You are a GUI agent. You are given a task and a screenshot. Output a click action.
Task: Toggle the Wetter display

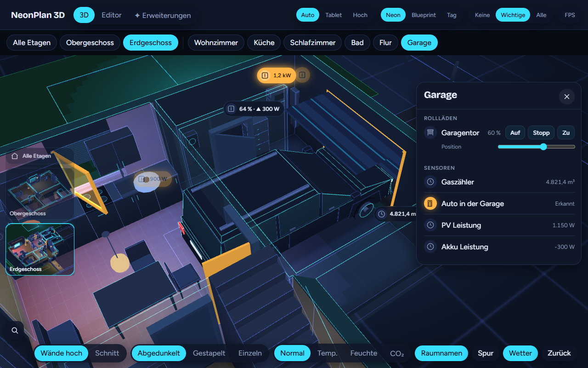520,353
